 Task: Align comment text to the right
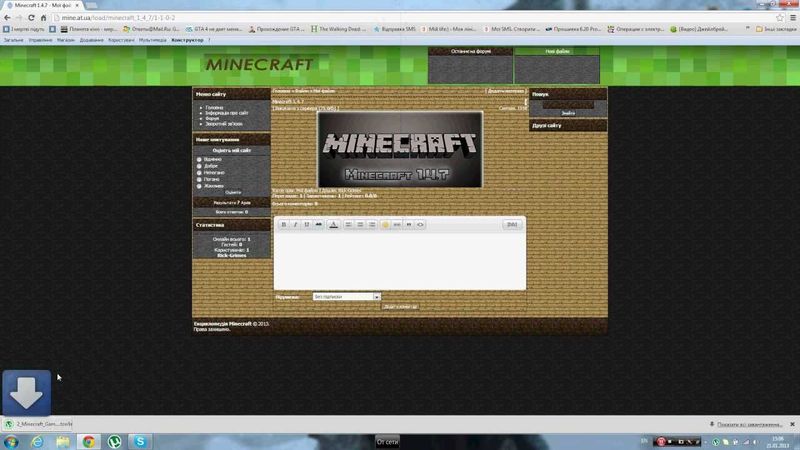click(x=372, y=224)
